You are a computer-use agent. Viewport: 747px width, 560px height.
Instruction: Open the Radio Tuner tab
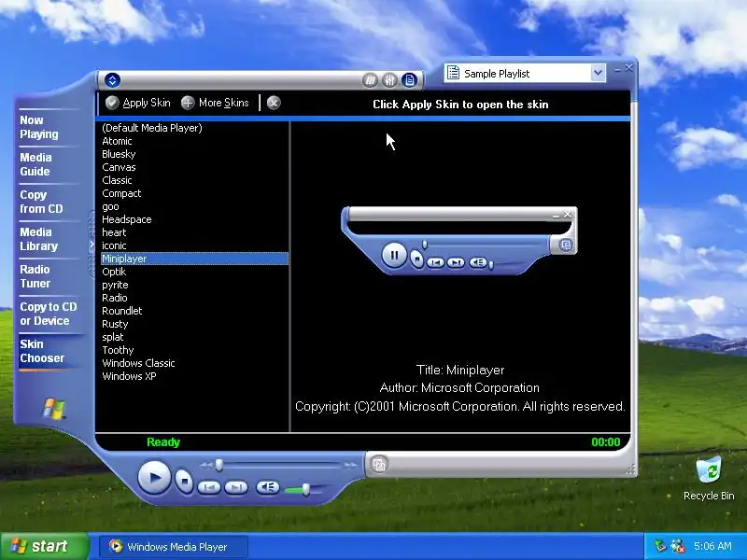point(35,276)
